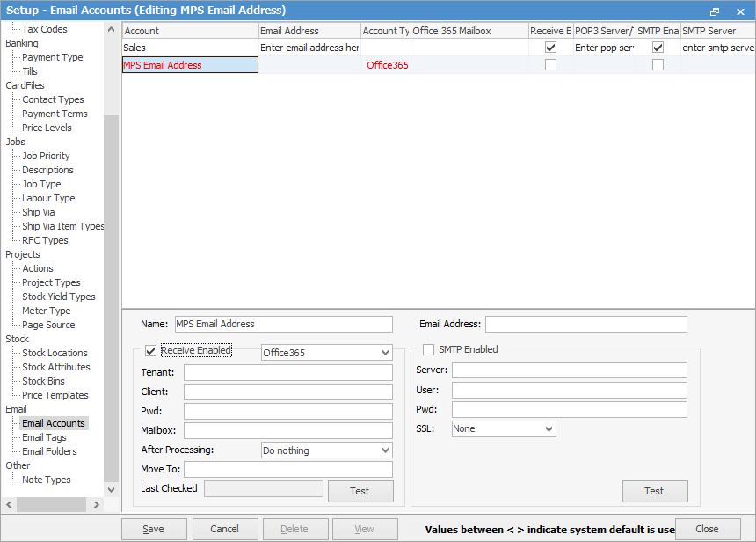The height and width of the screenshot is (542, 756).
Task: Click Test next to Last Checked
Action: coord(360,491)
